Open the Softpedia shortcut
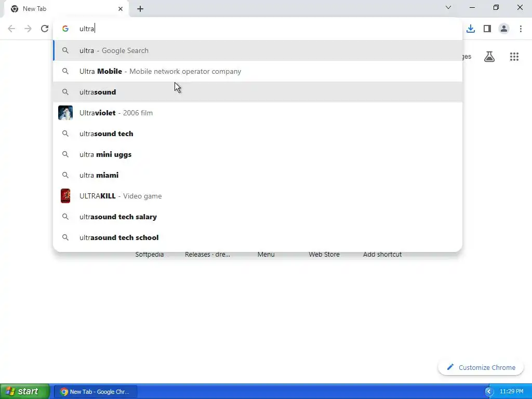This screenshot has height=399, width=532. (150, 255)
